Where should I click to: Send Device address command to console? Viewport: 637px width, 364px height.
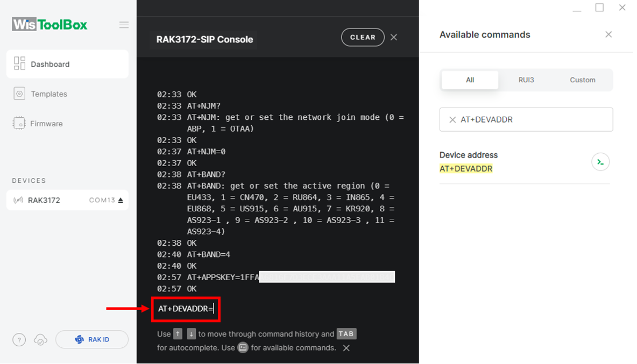tap(600, 162)
